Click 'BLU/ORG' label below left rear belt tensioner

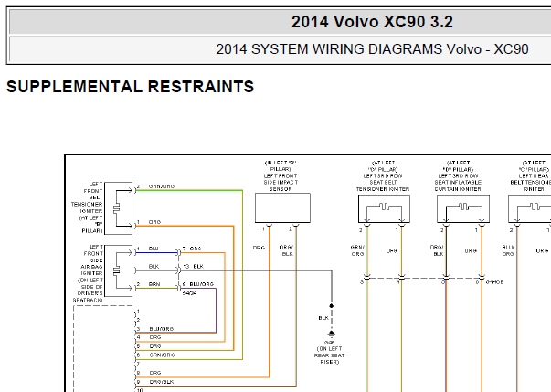(x=508, y=250)
